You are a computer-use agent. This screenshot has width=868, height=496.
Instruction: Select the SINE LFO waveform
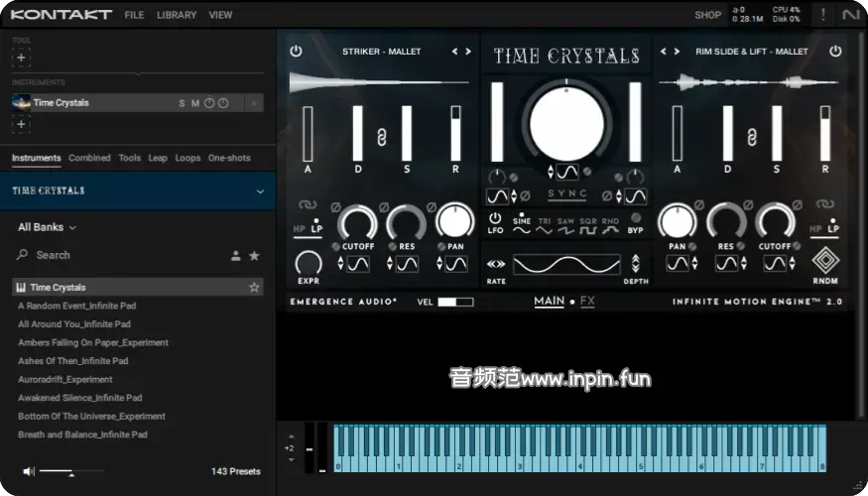(522, 225)
